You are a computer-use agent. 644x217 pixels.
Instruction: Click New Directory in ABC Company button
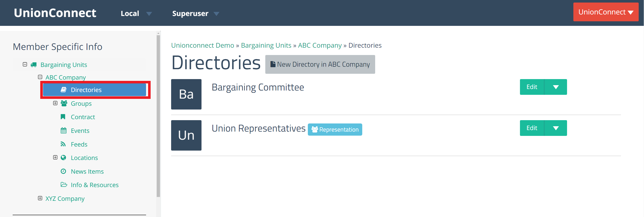coord(320,64)
